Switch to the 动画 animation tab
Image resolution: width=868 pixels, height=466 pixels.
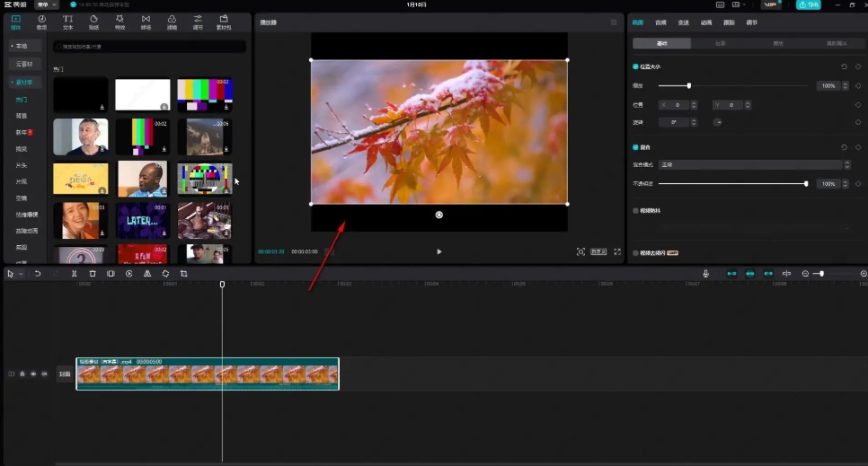[707, 22]
